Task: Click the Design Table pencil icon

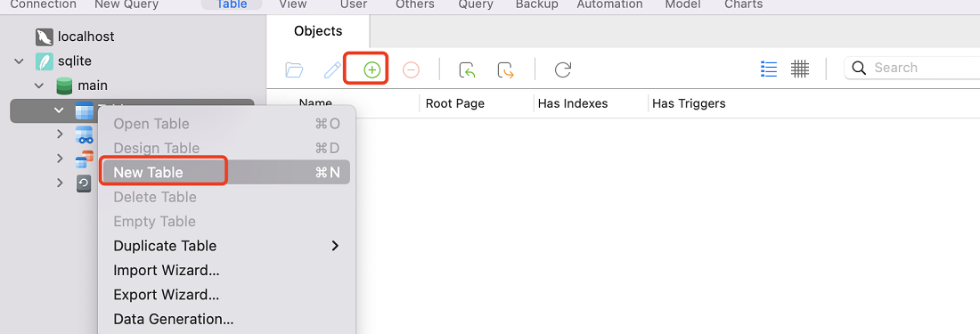Action: click(332, 70)
